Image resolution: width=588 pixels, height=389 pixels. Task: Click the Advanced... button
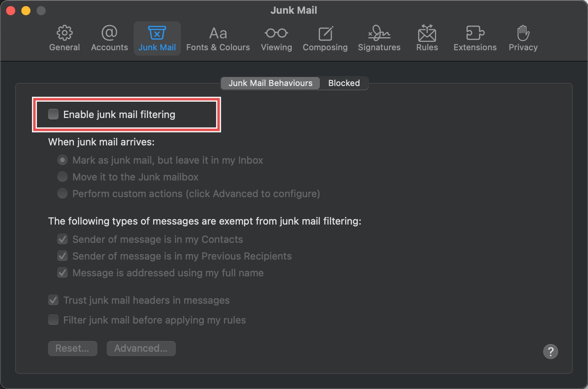click(141, 348)
